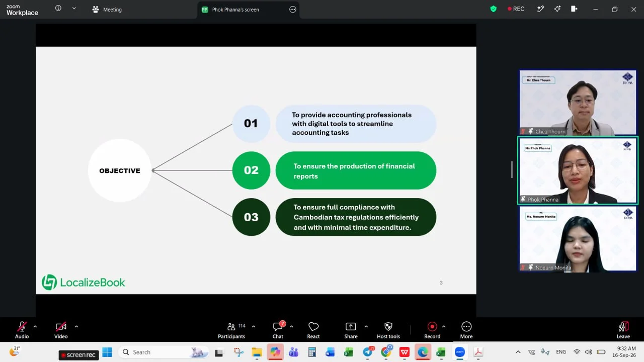The height and width of the screenshot is (362, 644).
Task: Leave the meeting
Action: (x=623, y=330)
